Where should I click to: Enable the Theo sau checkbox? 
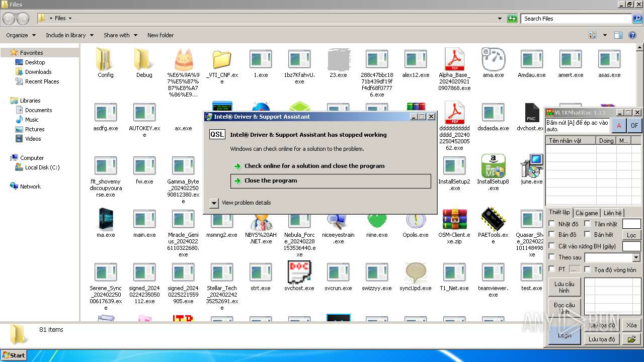[552, 257]
